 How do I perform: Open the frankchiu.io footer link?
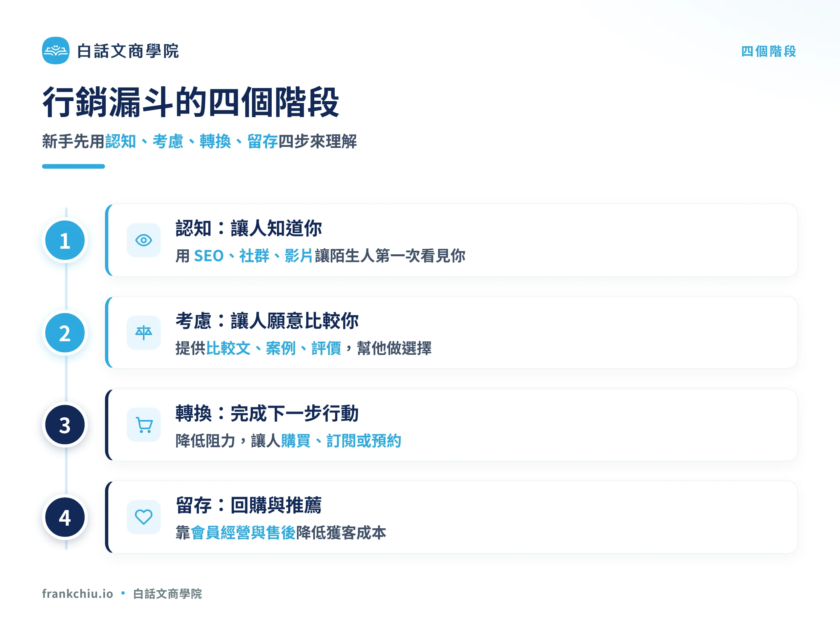pos(77,594)
